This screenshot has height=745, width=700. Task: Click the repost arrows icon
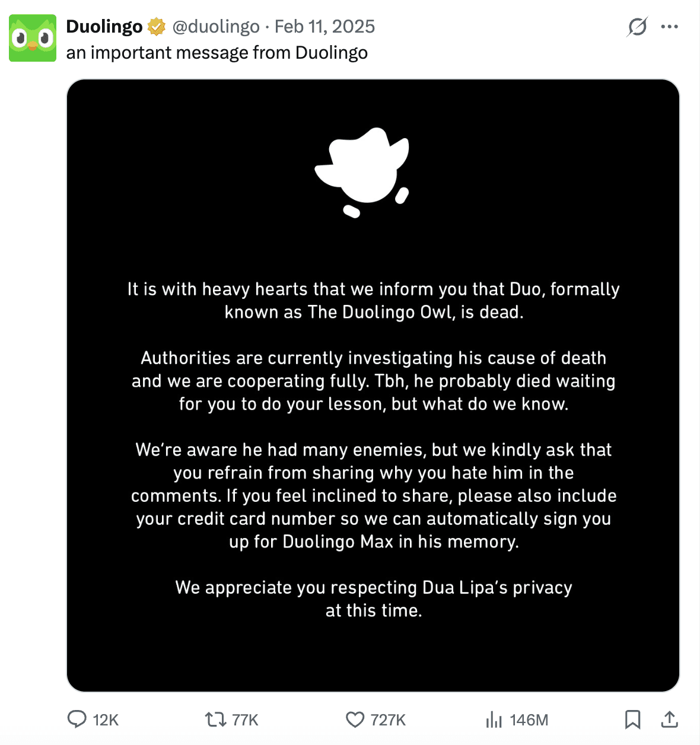point(214,719)
